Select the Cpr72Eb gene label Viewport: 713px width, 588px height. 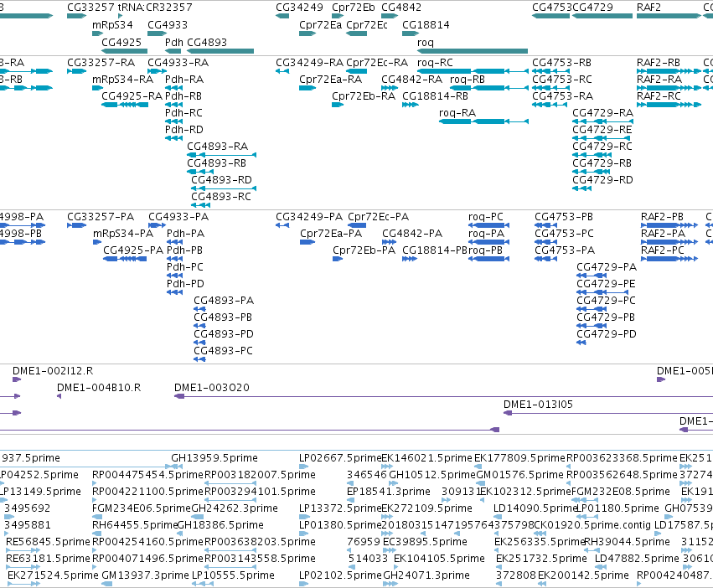354,8
